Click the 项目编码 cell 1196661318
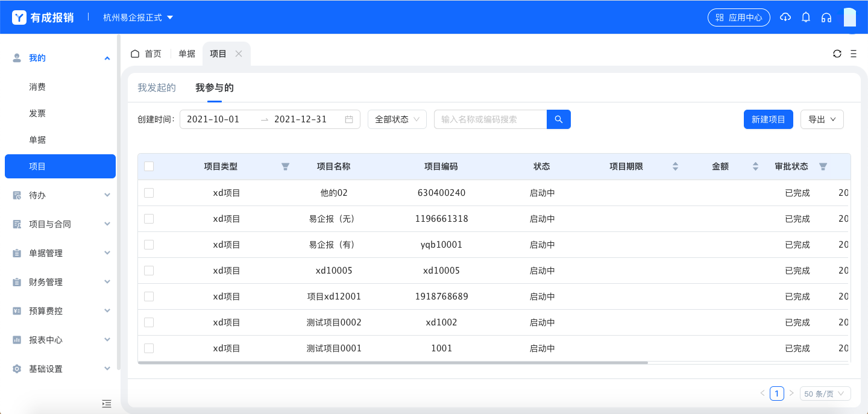This screenshot has width=868, height=414. pos(441,219)
